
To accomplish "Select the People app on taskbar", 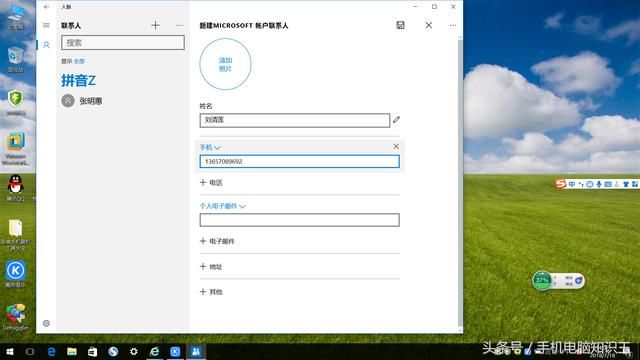I will 196,351.
